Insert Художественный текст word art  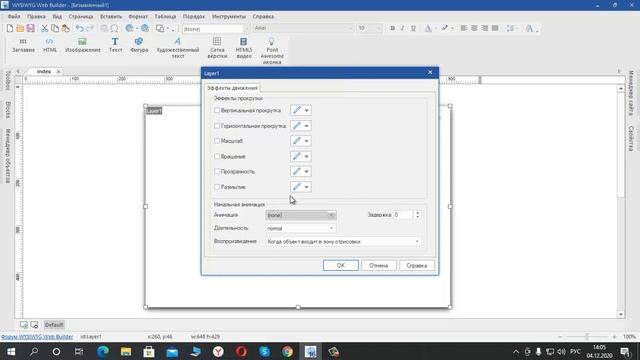[x=178, y=48]
